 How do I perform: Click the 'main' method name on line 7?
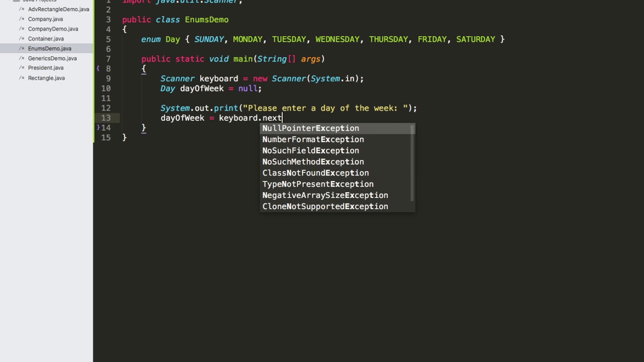pos(243,59)
